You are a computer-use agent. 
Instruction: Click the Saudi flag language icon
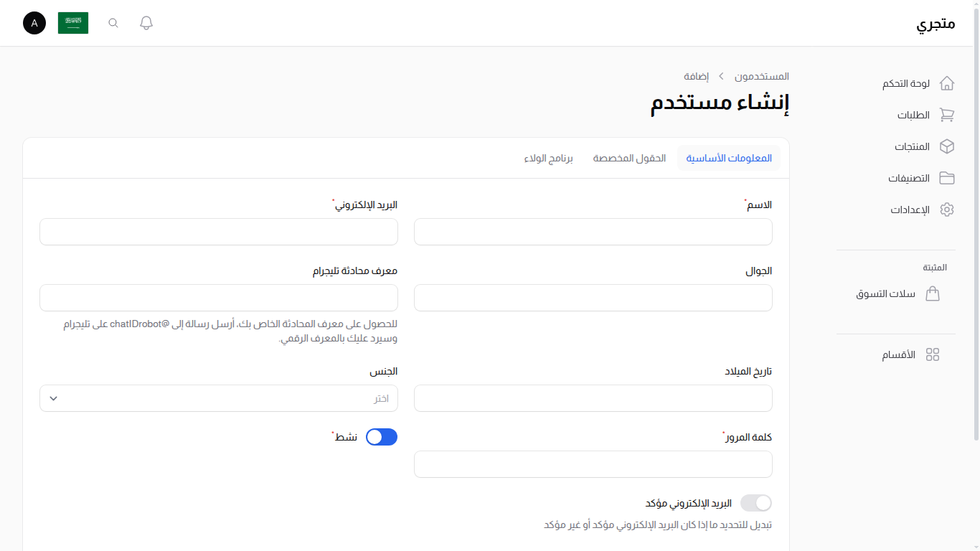pos(72,22)
